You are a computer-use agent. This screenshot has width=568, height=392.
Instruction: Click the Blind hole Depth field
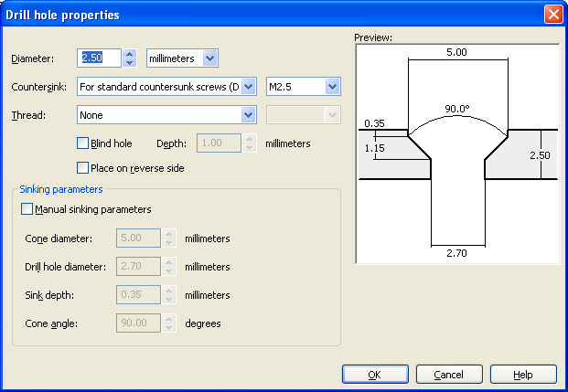[x=219, y=143]
